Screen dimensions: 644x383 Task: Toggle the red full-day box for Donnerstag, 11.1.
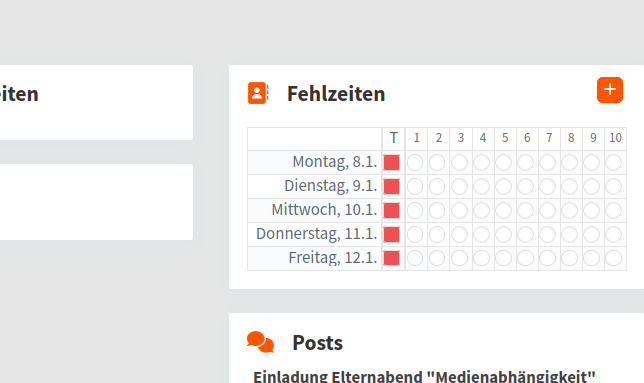(x=392, y=234)
